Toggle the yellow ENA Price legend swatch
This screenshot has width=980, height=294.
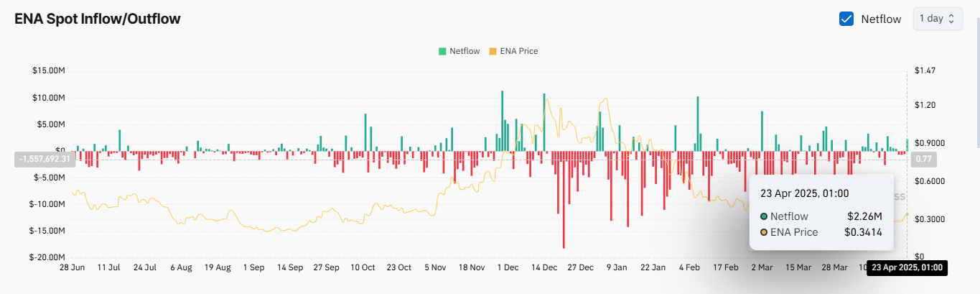493,51
